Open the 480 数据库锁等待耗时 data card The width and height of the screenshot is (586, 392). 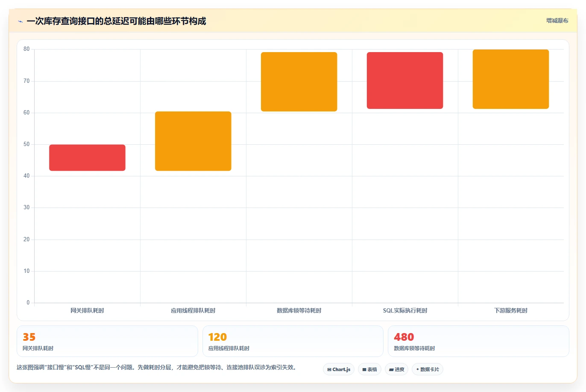coord(478,341)
